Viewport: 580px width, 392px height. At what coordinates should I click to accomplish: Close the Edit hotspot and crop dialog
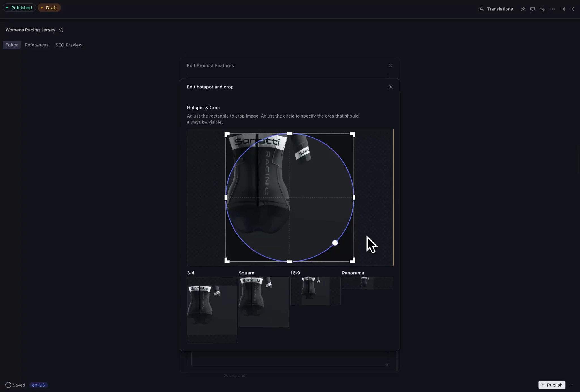391,87
